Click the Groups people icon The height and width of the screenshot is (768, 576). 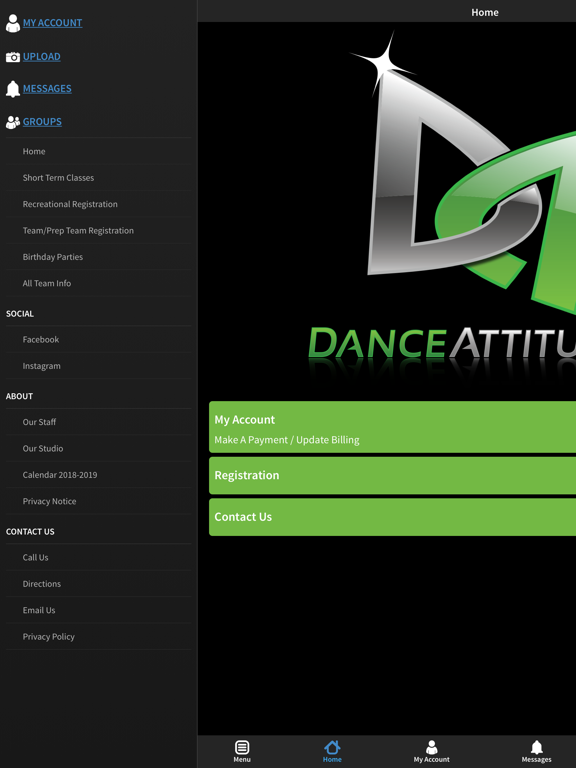[13, 122]
